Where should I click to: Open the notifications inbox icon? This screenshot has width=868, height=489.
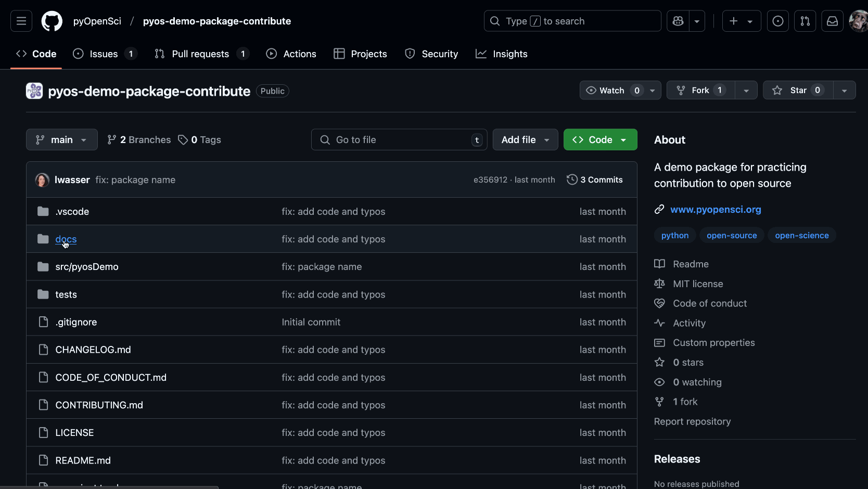[x=833, y=21]
